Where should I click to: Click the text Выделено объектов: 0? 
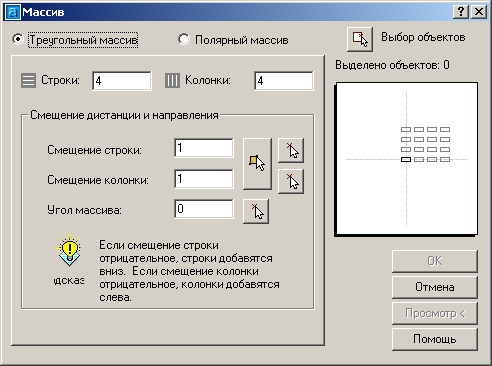[x=392, y=65]
